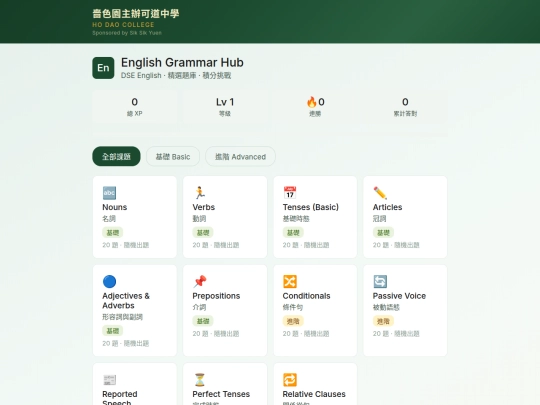Click the HO DAO COLLEGE header text
This screenshot has width=540, height=405.
coord(123,25)
